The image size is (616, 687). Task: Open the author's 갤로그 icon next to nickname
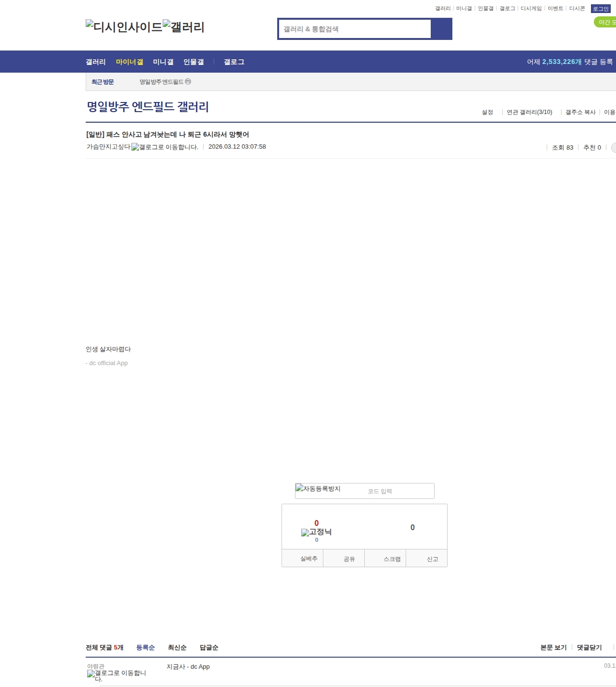coord(165,147)
